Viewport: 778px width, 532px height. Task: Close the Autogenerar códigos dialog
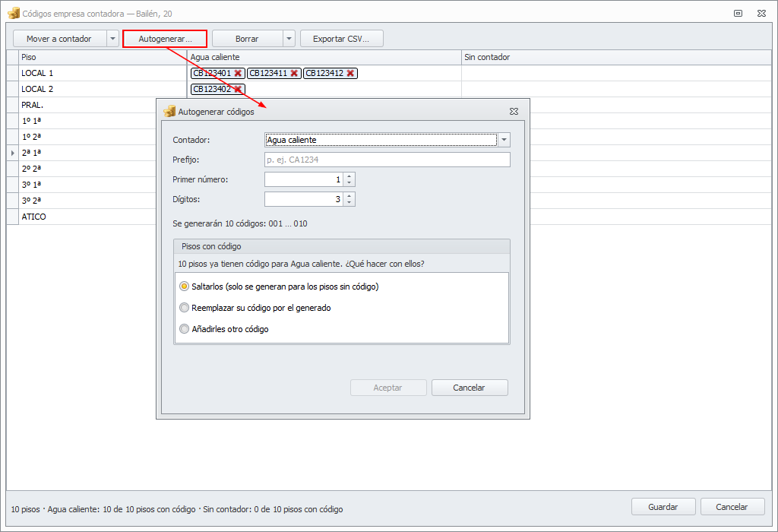click(x=514, y=112)
